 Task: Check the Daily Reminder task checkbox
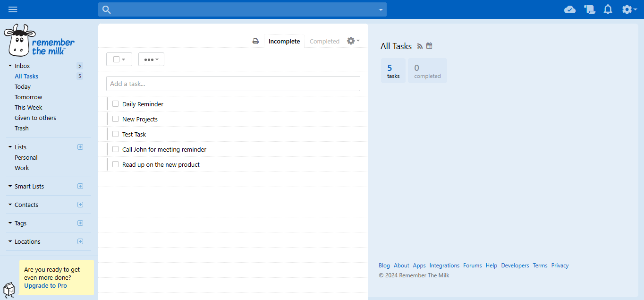point(116,104)
